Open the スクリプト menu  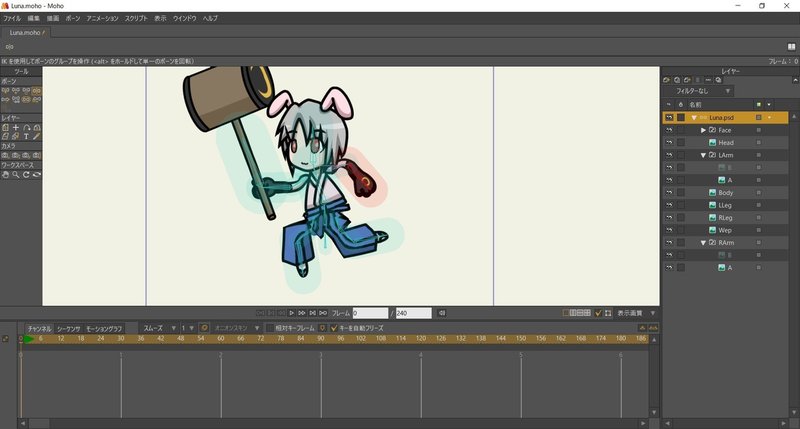tap(136, 18)
